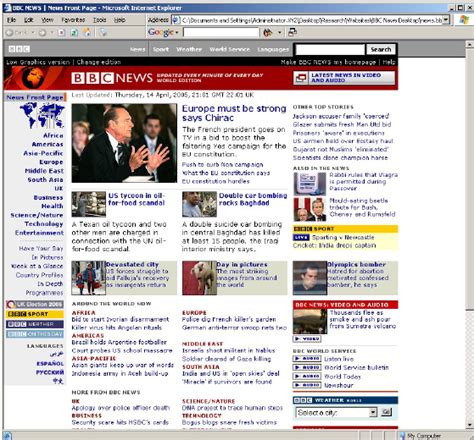The image size is (474, 440).
Task: Select the World Service tab
Action: pyautogui.click(x=230, y=49)
